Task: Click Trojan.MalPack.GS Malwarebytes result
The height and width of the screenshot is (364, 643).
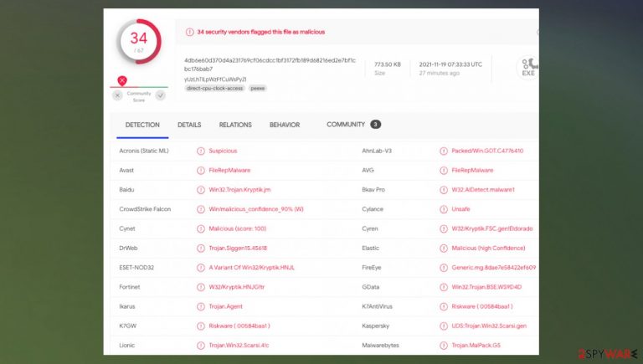Action: (476, 346)
